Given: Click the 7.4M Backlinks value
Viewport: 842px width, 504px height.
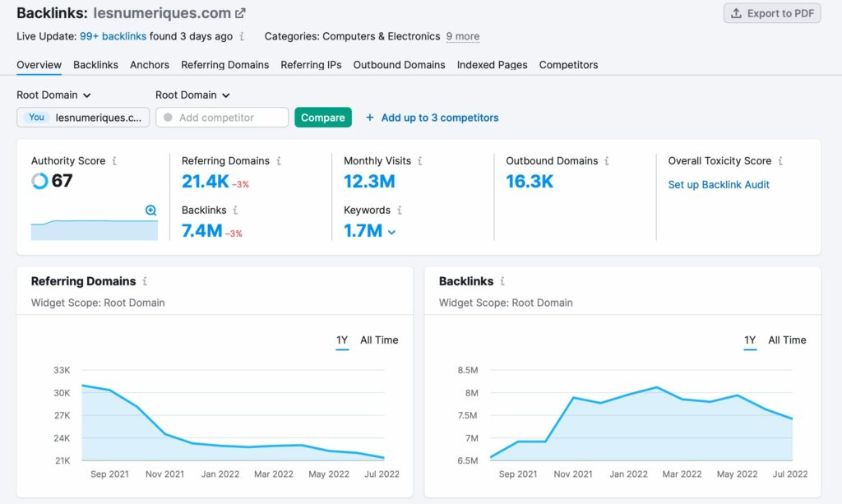Looking at the screenshot, I should (202, 231).
